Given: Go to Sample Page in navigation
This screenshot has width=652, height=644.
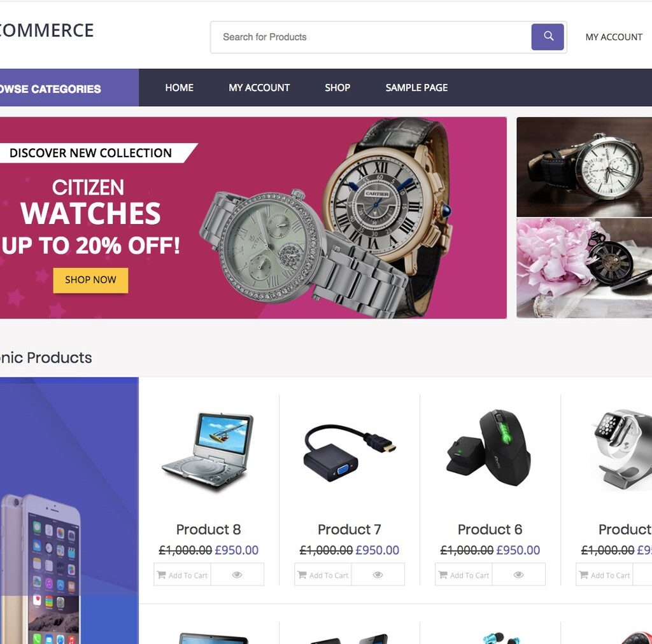Looking at the screenshot, I should click(416, 88).
